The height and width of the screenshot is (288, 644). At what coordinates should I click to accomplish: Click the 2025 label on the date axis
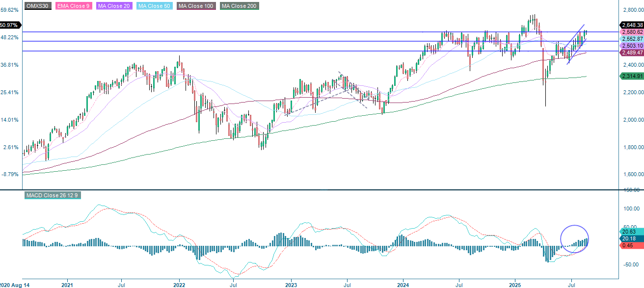coord(516,284)
